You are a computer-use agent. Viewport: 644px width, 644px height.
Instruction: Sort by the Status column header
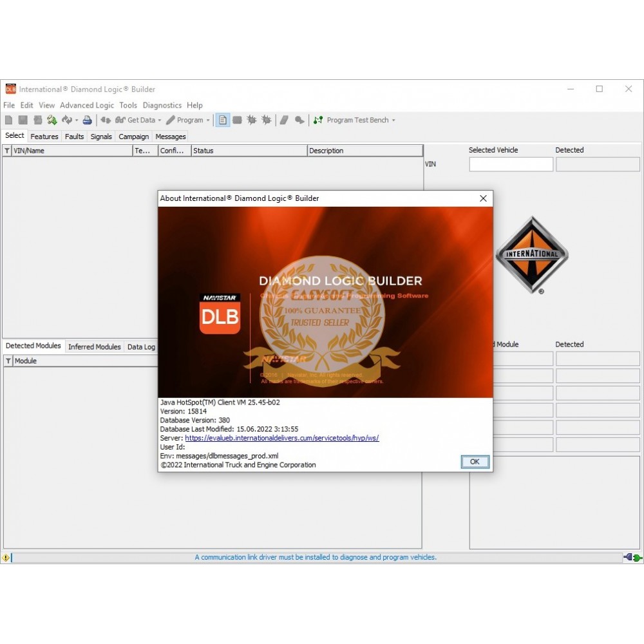click(249, 151)
